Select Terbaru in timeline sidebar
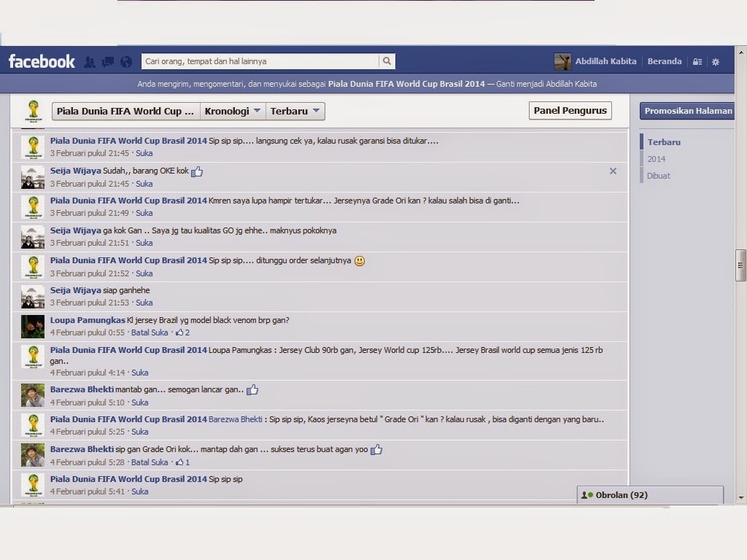Screen dimensions: 747x560 coord(664,142)
